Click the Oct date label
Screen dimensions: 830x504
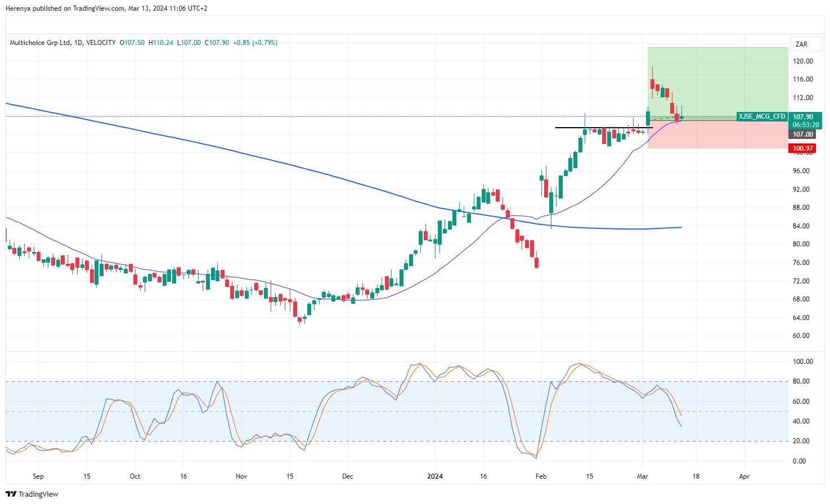point(135,476)
